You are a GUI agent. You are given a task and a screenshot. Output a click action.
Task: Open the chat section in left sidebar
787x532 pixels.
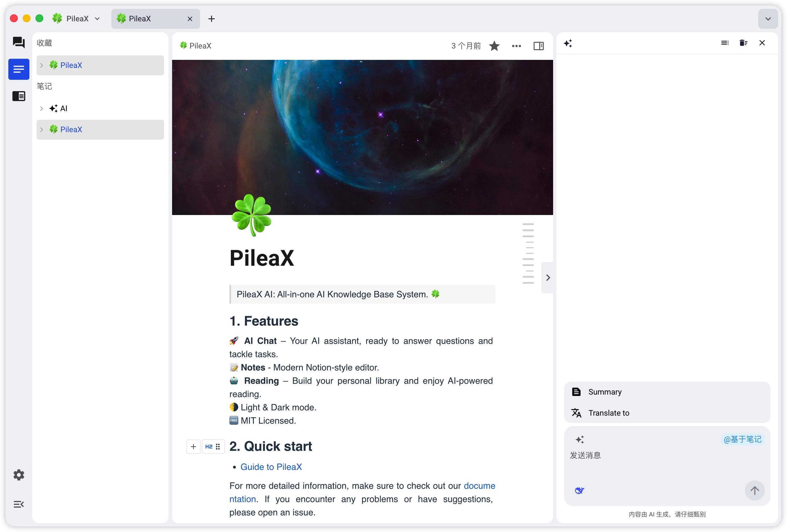click(x=19, y=42)
